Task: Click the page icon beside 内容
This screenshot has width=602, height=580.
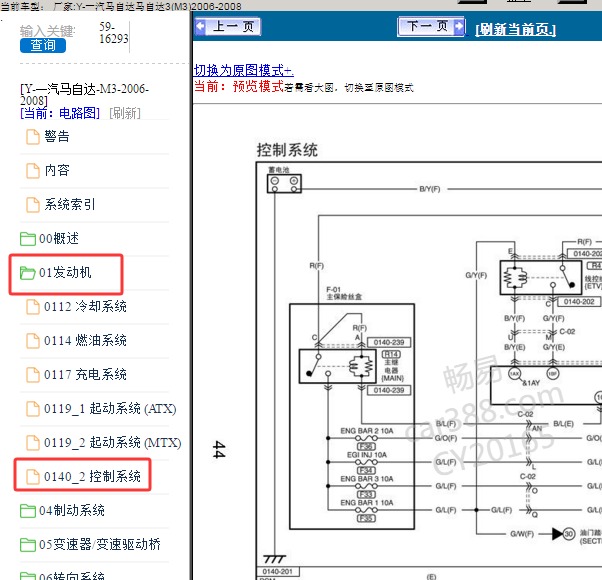Action: [33, 171]
